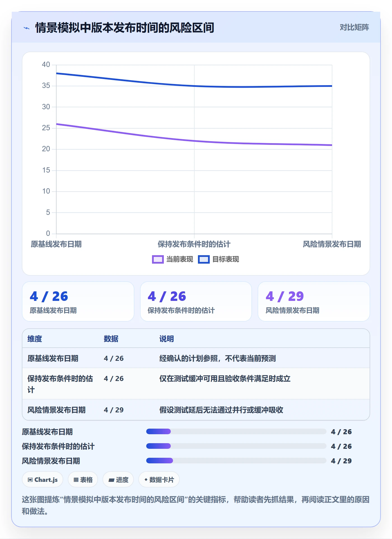
Task: Toggle the 目标表现 legend swatch
Action: tap(204, 259)
